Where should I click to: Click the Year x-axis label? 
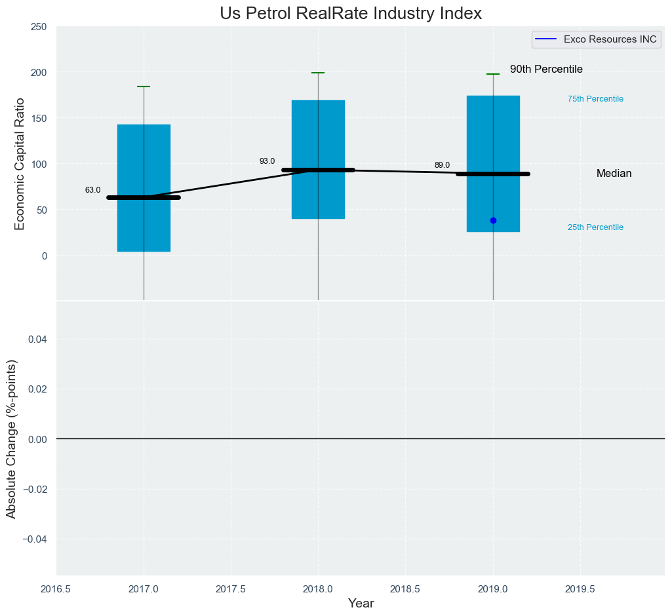coord(361,604)
